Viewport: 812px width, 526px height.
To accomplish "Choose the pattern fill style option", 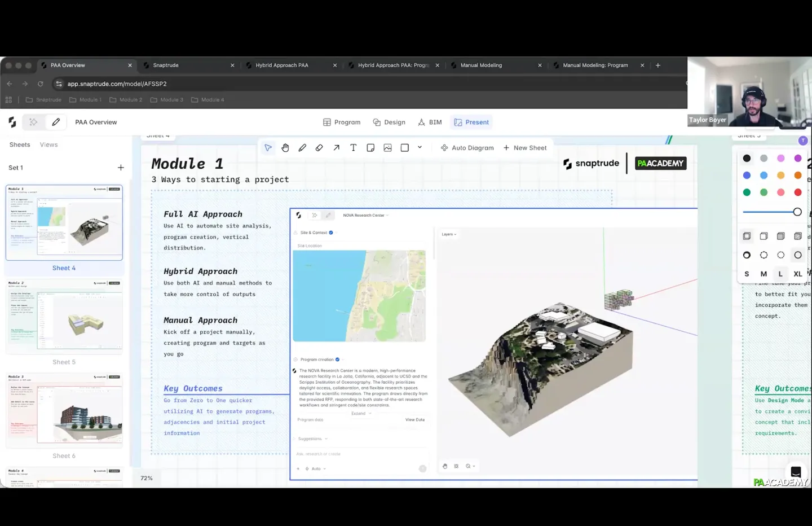I will 797,236.
